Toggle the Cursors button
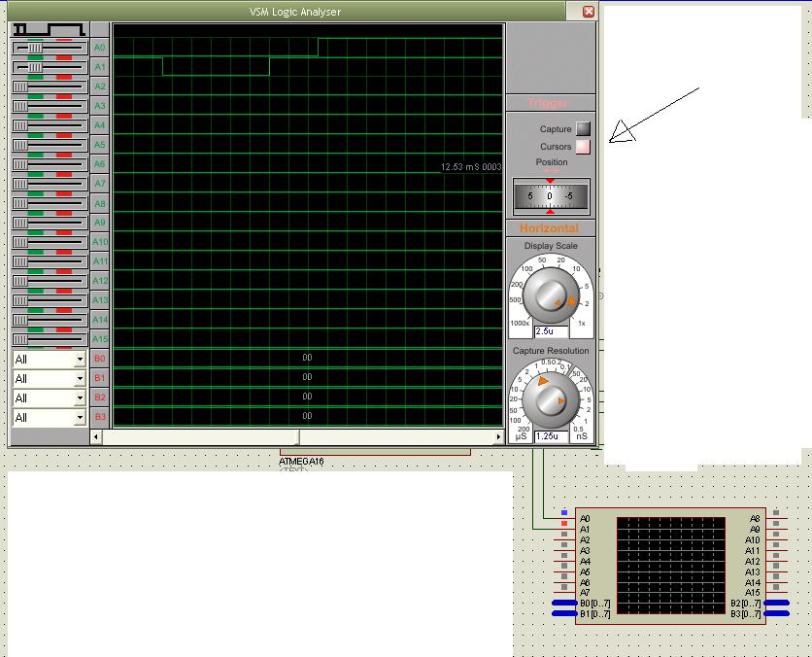The height and width of the screenshot is (657, 812). point(583,147)
